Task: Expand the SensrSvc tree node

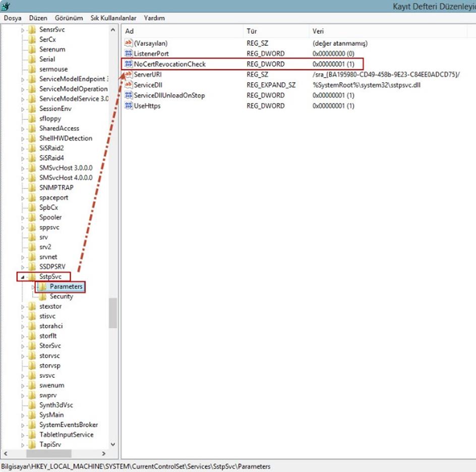Action: pos(23,30)
